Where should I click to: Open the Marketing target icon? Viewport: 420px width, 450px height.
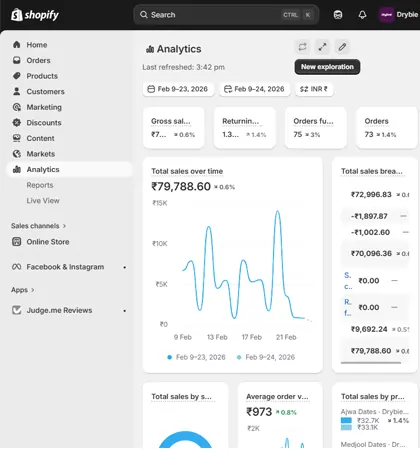17,107
